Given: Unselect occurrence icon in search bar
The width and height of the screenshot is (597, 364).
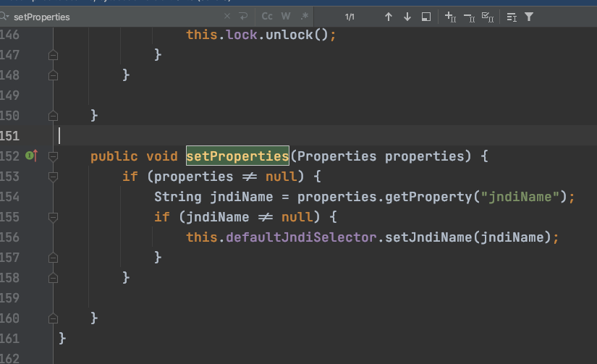Looking at the screenshot, I should click(x=469, y=17).
